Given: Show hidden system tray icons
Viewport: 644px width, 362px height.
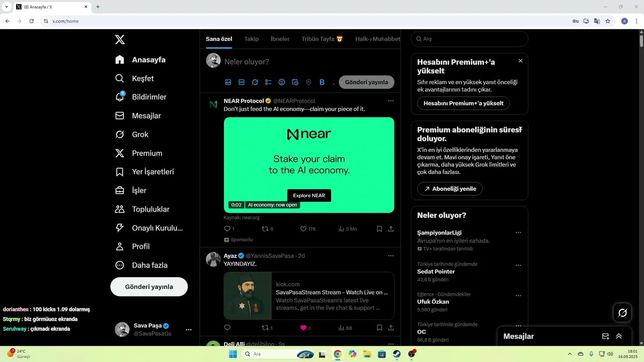Looking at the screenshot, I should (570, 354).
